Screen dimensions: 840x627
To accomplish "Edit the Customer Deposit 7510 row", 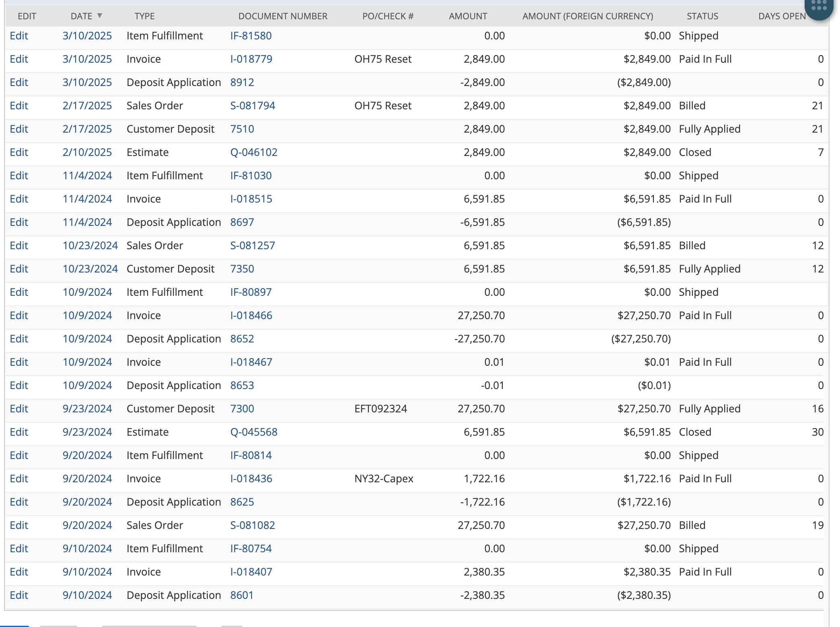I will click(19, 129).
